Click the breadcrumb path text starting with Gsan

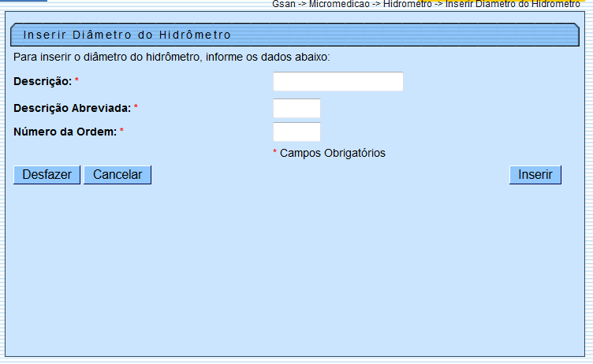pos(426,4)
